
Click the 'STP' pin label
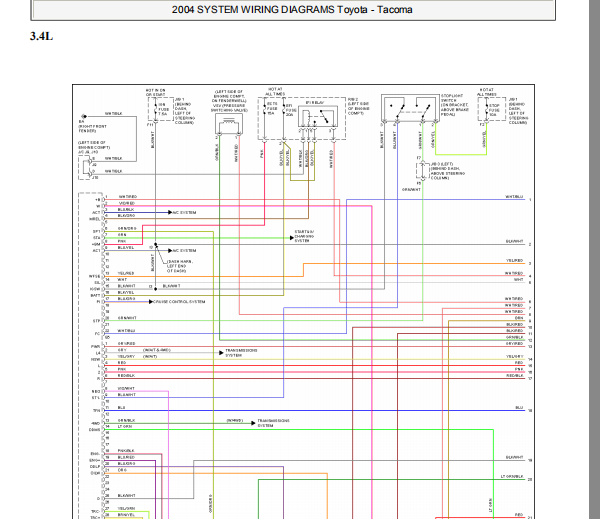(96, 321)
